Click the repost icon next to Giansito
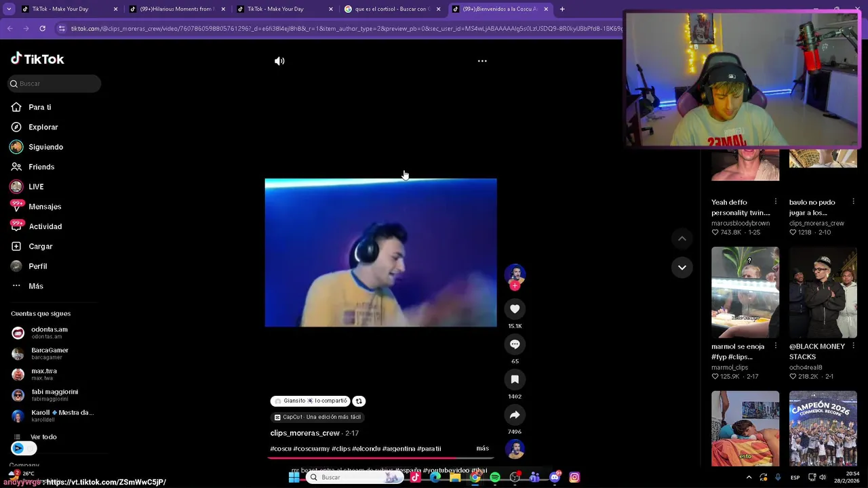The height and width of the screenshot is (488, 868). [x=359, y=401]
